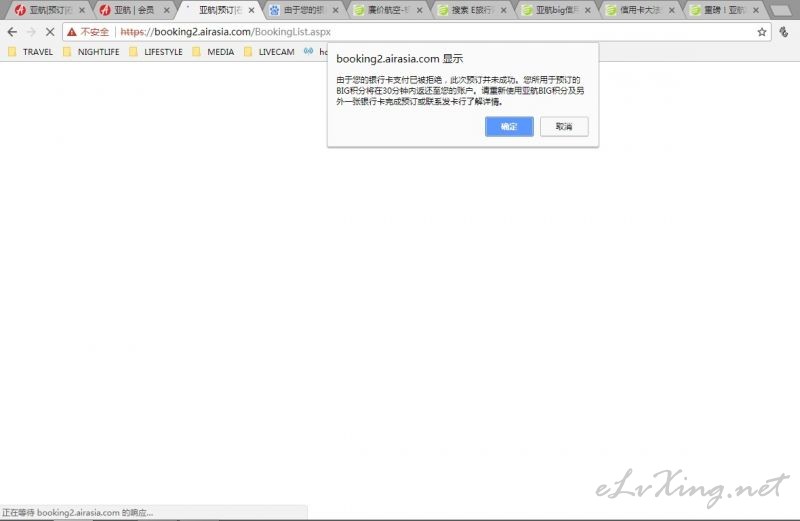Image resolution: width=800 pixels, height=521 pixels.
Task: Click the extension icon right of address bar
Action: [784, 32]
